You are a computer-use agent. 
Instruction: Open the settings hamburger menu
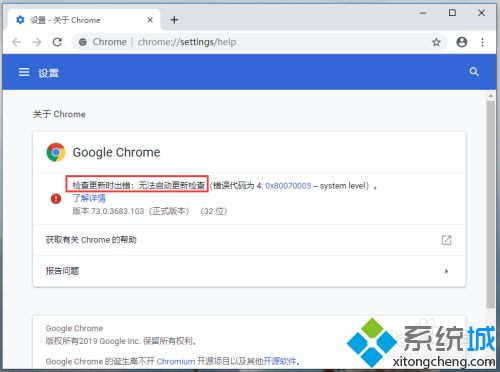[x=24, y=72]
